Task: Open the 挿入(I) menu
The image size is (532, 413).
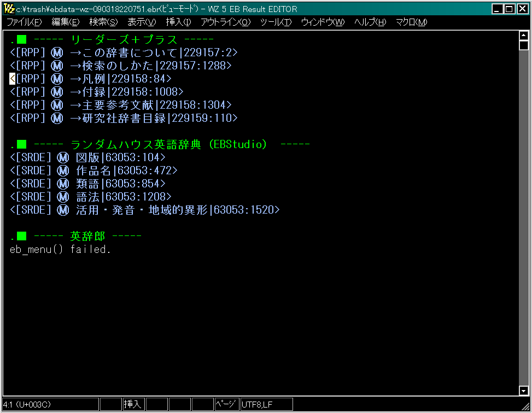Action: click(178, 22)
